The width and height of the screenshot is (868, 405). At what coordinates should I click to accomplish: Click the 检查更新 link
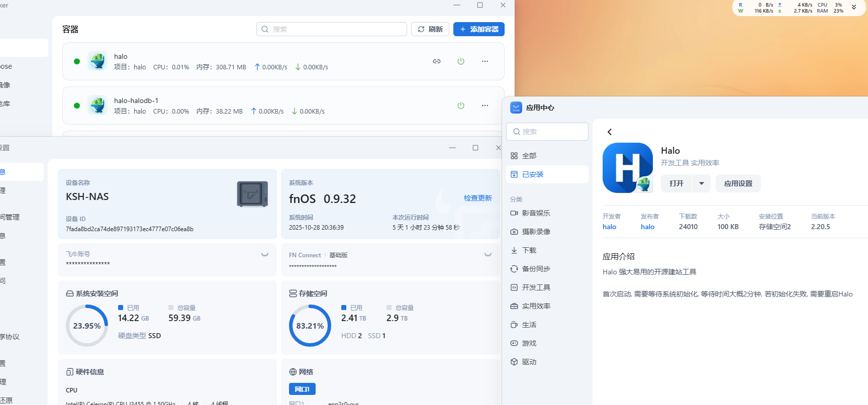coord(478,198)
